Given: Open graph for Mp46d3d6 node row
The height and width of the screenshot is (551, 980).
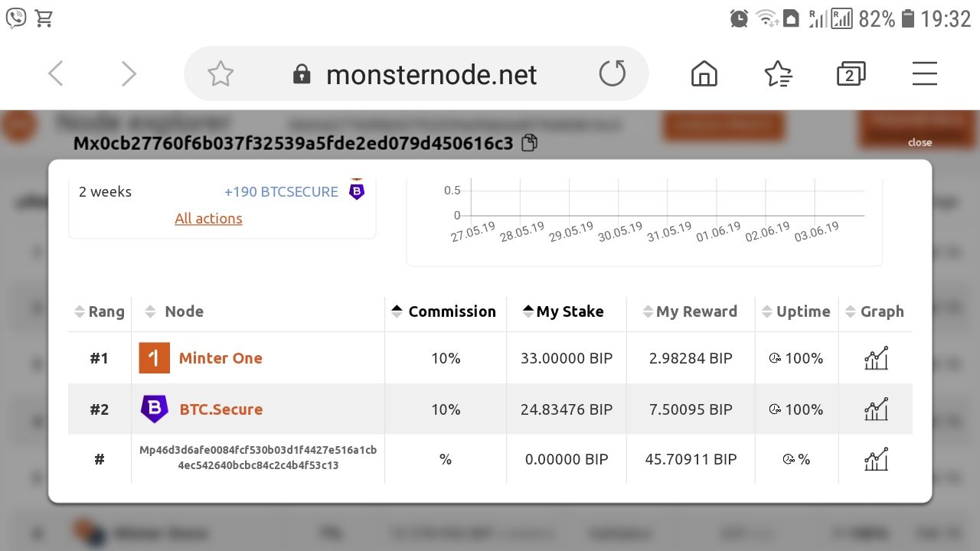Looking at the screenshot, I should (x=876, y=459).
